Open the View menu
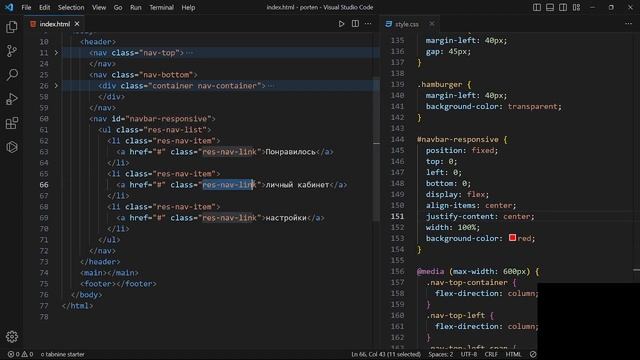The width and height of the screenshot is (640, 360). click(x=99, y=7)
